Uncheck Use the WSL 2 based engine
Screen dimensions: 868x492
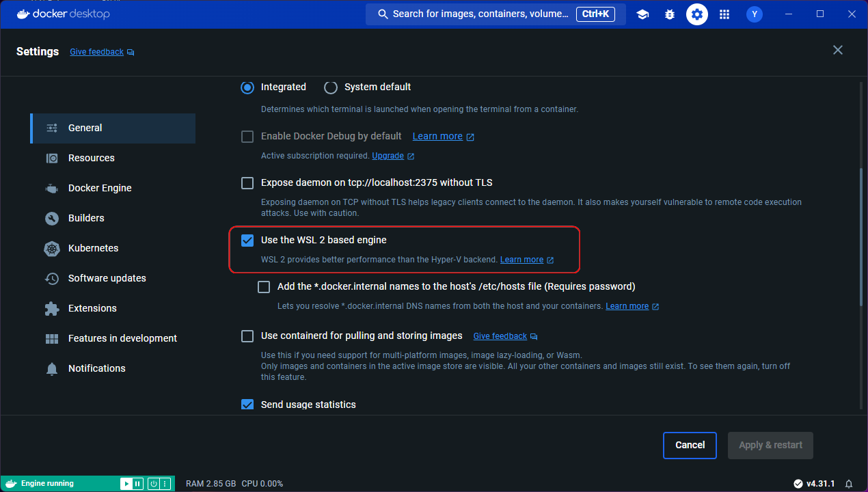(x=247, y=241)
